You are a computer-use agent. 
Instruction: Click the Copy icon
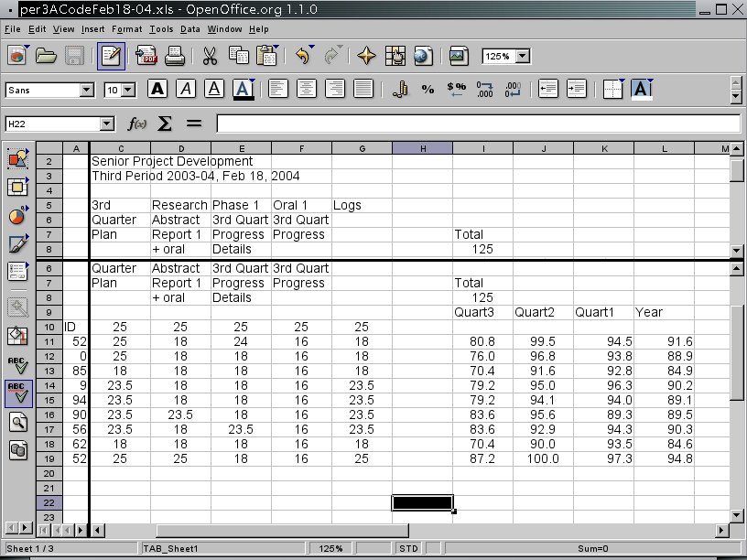coord(239,56)
